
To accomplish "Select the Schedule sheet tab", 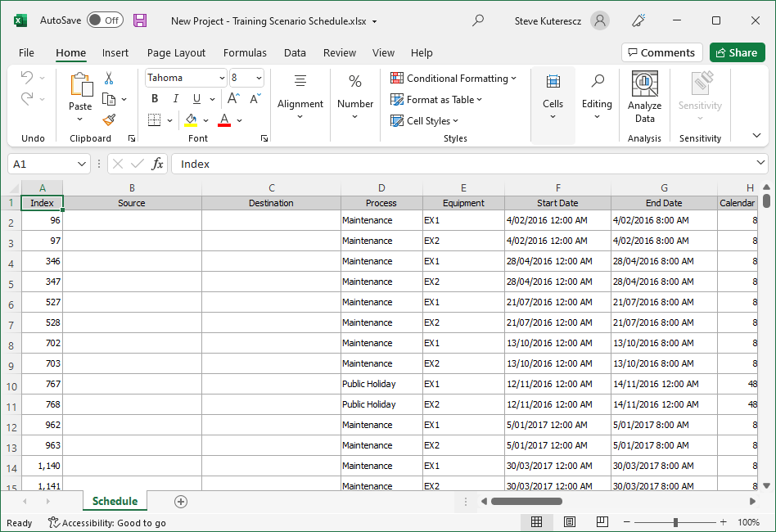I will pyautogui.click(x=115, y=501).
